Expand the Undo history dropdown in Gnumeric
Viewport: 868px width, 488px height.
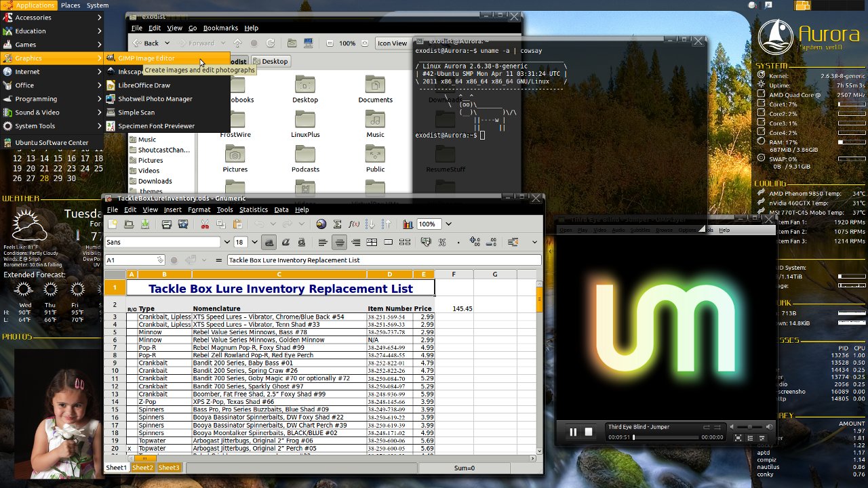coord(273,224)
